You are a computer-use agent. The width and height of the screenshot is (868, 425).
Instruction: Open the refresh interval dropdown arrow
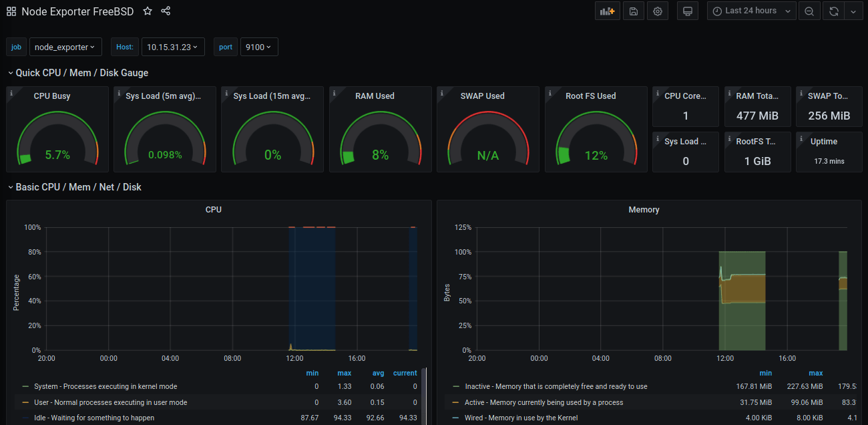853,11
